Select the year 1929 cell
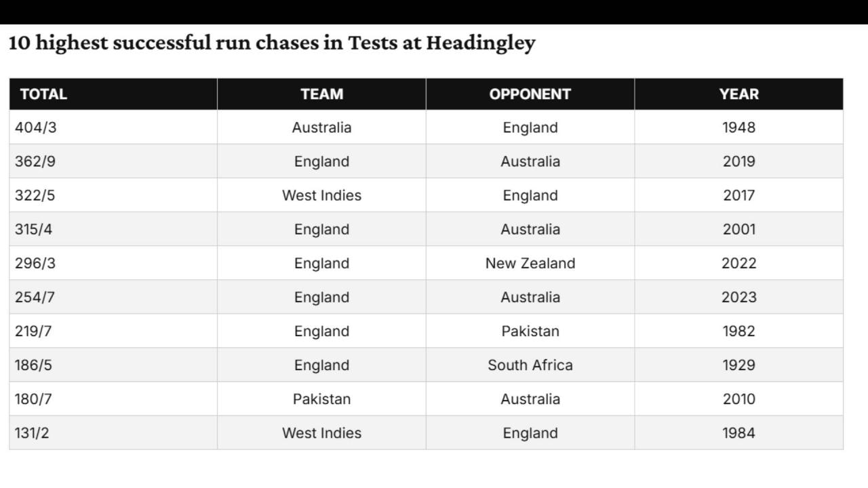868x488 pixels. [x=739, y=365]
